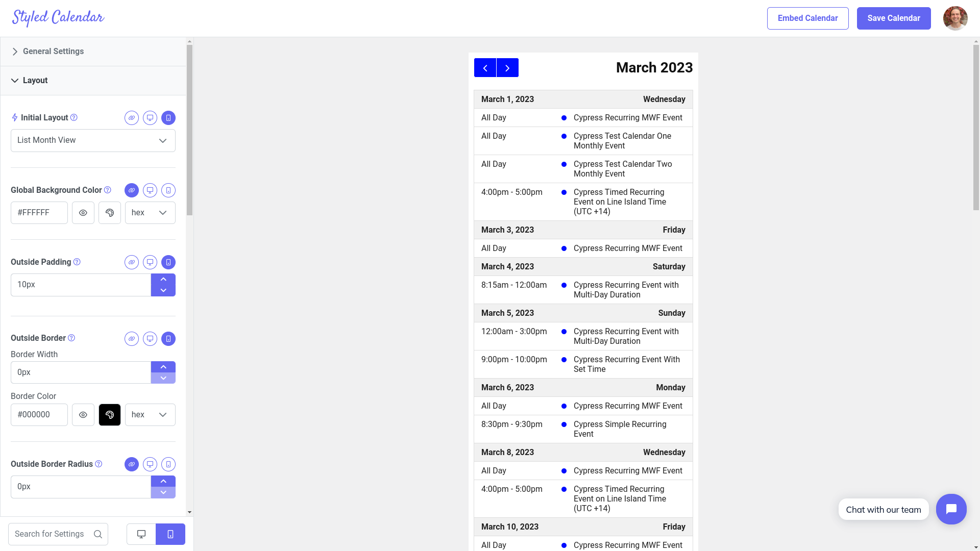
Task: Click the mobile icon for Outside Border
Action: tap(168, 338)
